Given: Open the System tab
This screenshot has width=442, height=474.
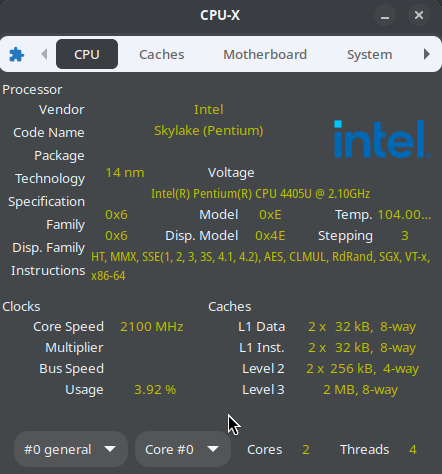Looking at the screenshot, I should point(369,54).
